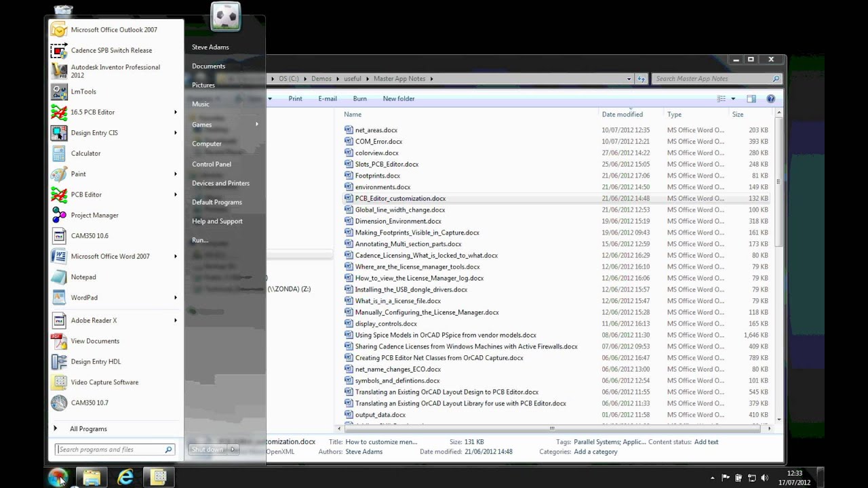Expand 16.5 PCB Editor jump list arrow
This screenshot has height=488, width=868.
pos(176,112)
